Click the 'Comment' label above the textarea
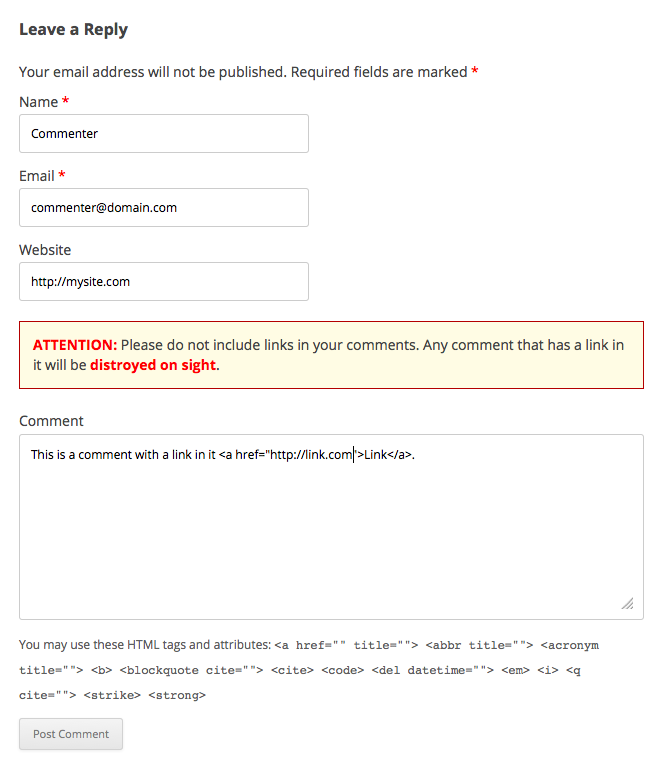Image resolution: width=663 pixels, height=773 pixels. coord(51,421)
